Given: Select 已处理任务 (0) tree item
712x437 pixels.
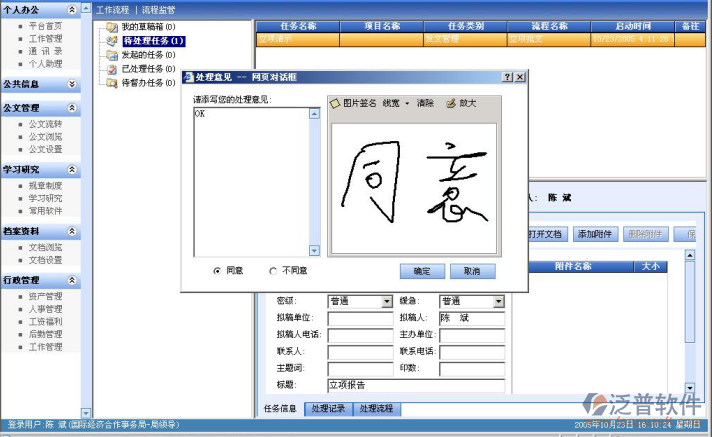Looking at the screenshot, I should tap(148, 69).
